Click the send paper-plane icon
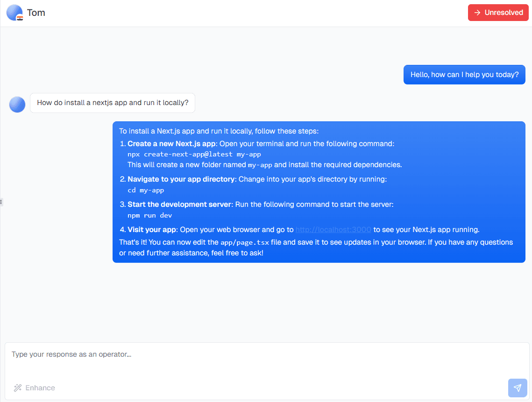This screenshot has width=532, height=402. 517,388
